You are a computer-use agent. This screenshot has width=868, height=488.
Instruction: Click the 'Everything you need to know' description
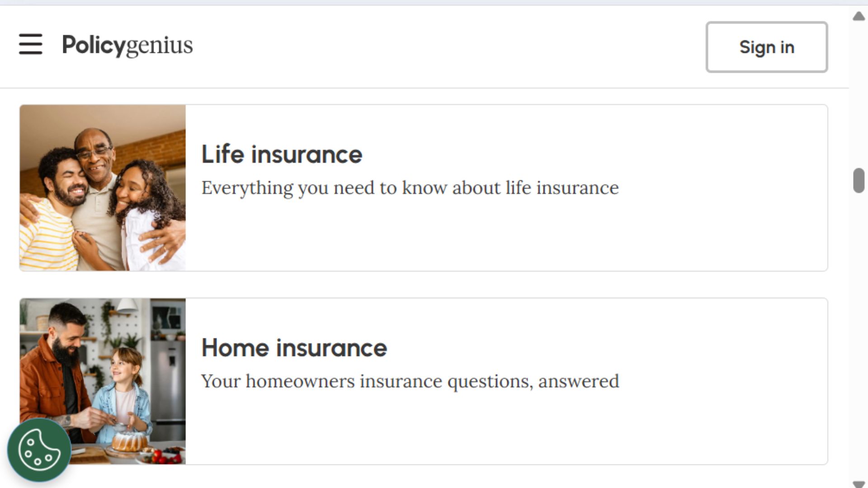tap(410, 188)
